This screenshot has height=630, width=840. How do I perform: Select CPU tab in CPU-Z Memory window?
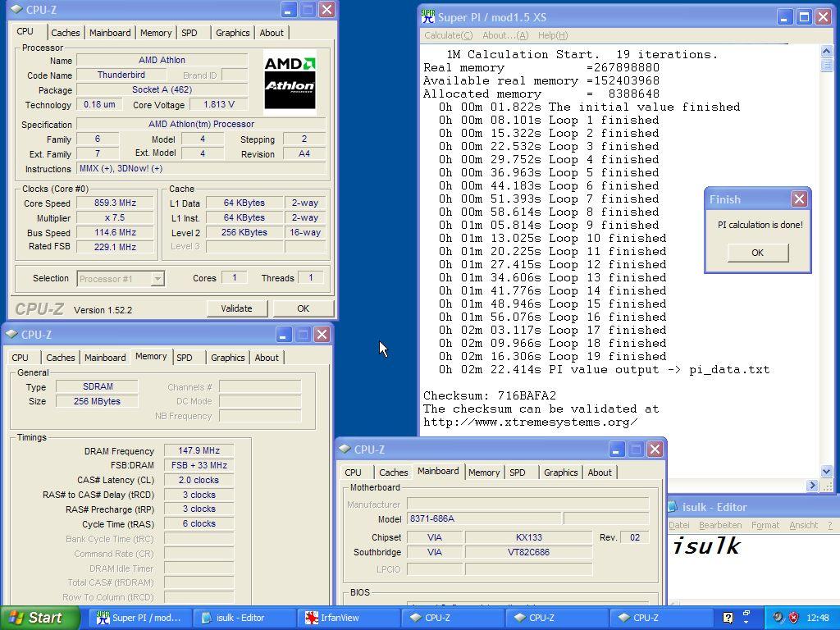20,358
